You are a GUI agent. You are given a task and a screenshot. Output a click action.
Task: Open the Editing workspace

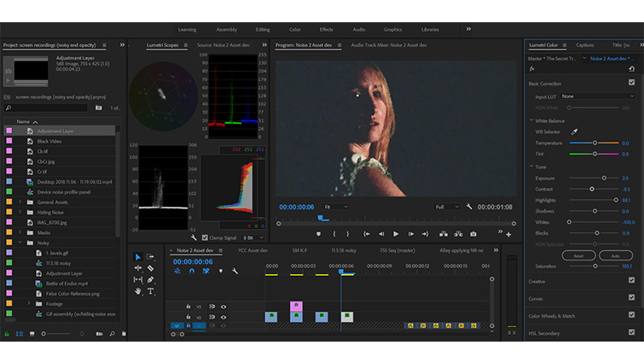[263, 30]
